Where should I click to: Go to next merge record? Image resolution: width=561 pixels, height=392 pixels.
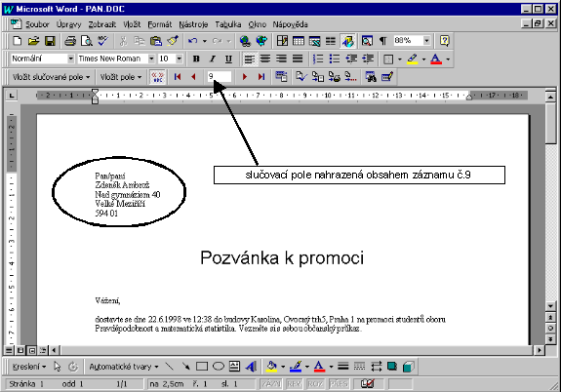coord(245,77)
